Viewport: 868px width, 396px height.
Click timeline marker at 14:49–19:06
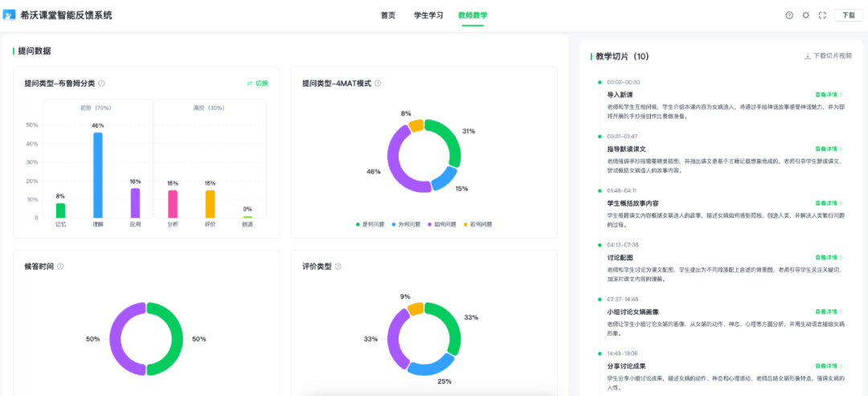pyautogui.click(x=600, y=353)
